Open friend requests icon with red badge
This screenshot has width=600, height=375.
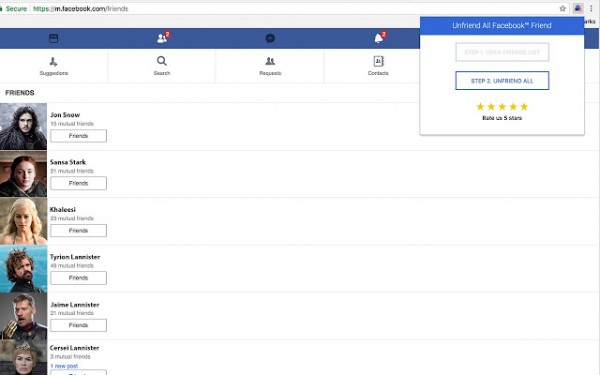[163, 38]
